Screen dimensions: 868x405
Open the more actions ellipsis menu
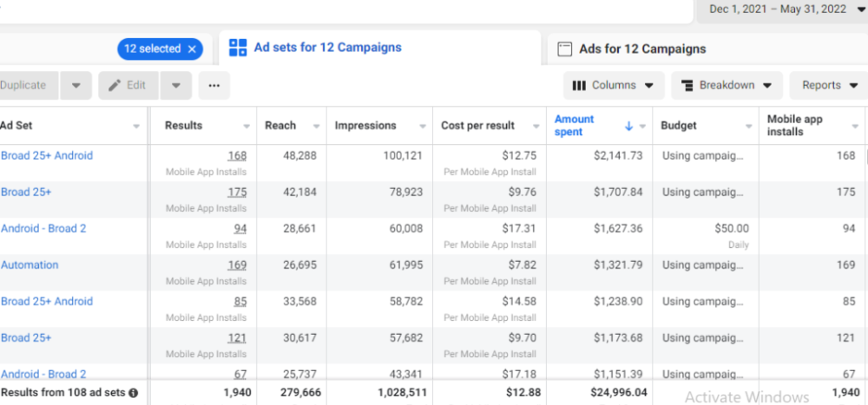(214, 85)
